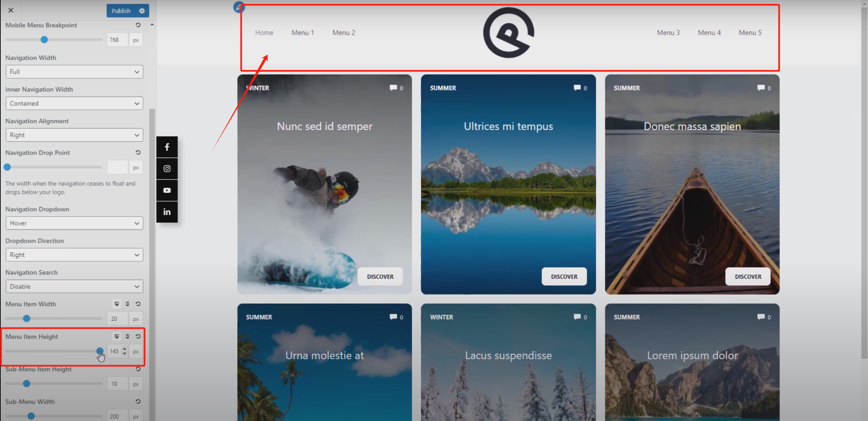The width and height of the screenshot is (868, 421).
Task: Click the Sub-Menu Item Height input field
Action: point(117,384)
